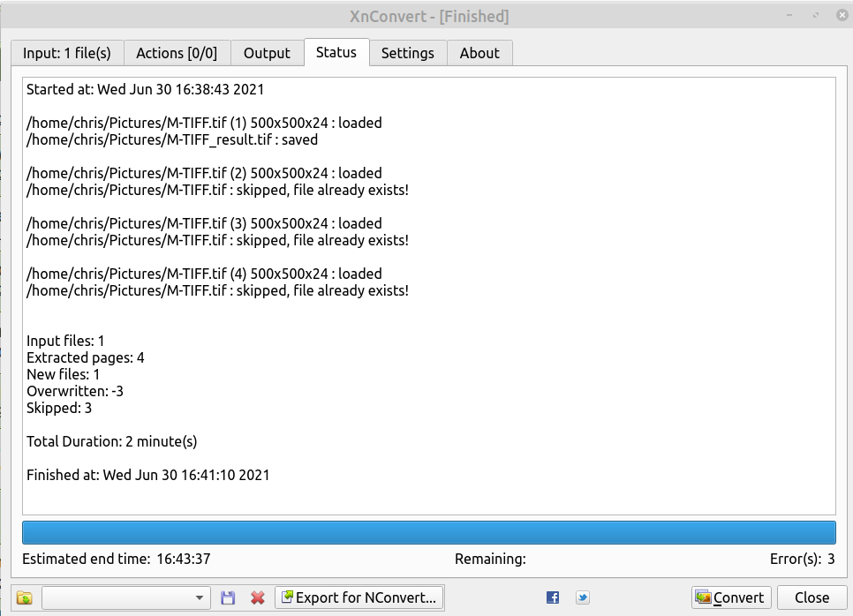Click the 'Estimated end time: 16:43:37' label
The height and width of the screenshot is (616, 853).
tap(117, 559)
